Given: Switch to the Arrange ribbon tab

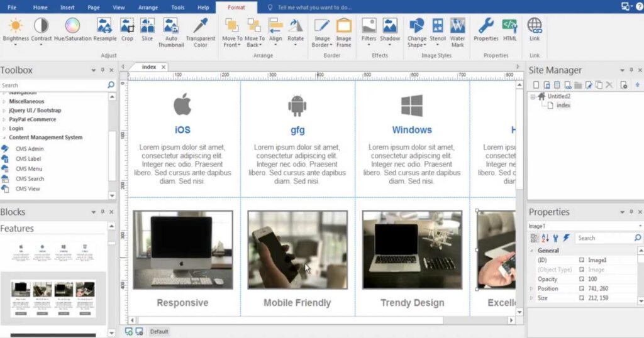Looking at the screenshot, I should click(148, 8).
